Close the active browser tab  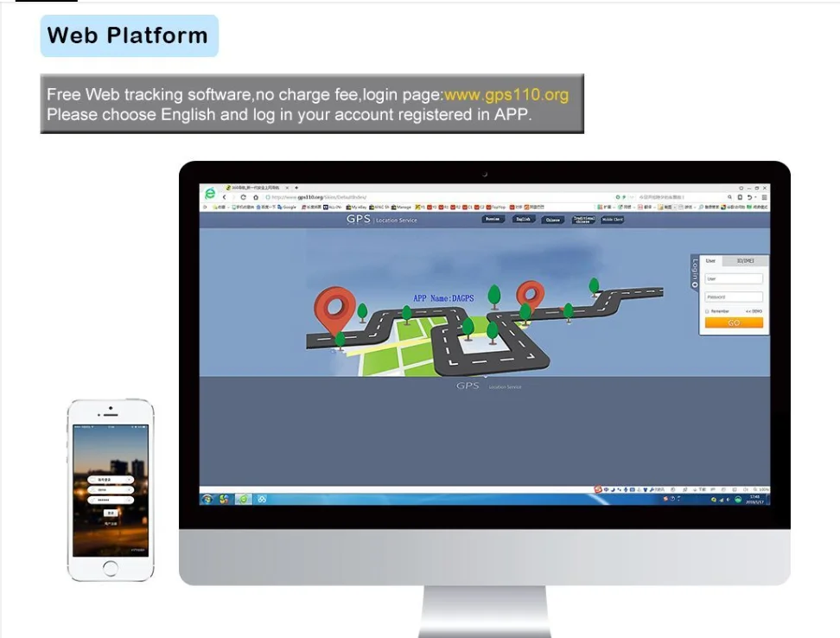click(287, 188)
